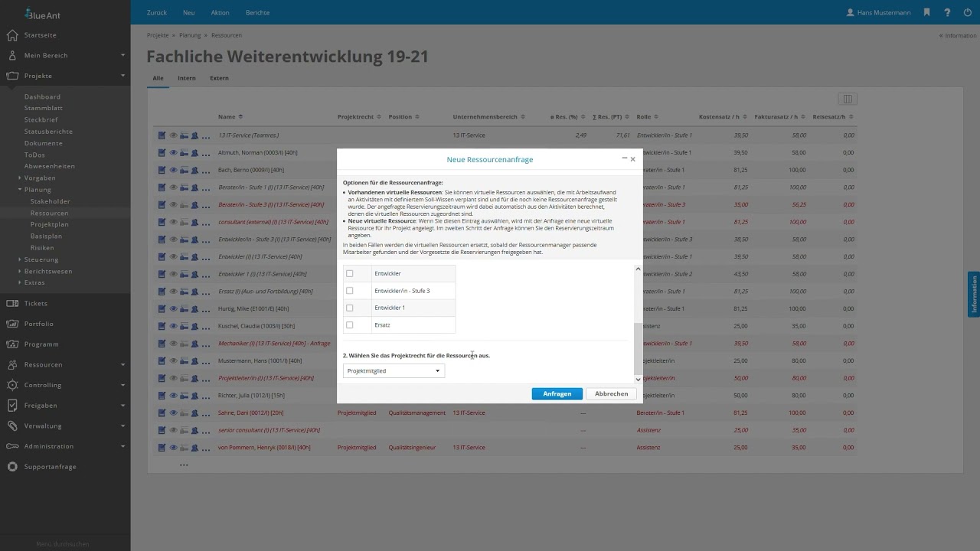Open the Aktion menu
The image size is (980, 551).
pyautogui.click(x=220, y=12)
